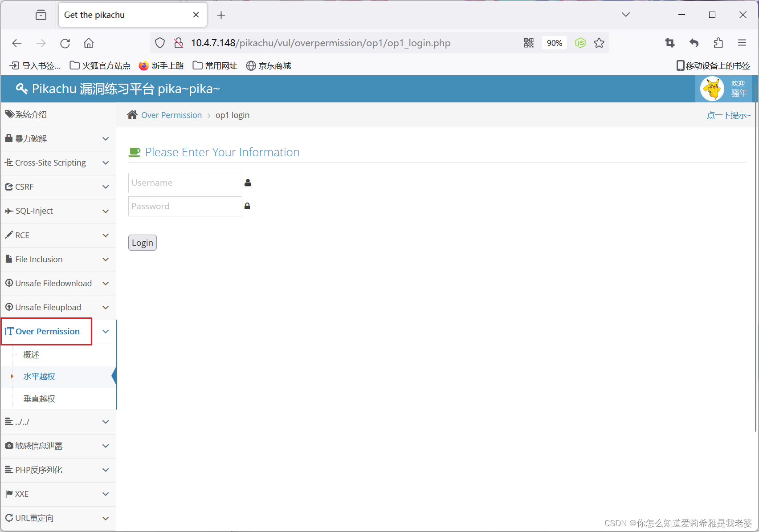Expand the Unsafe Fileupload menu
This screenshot has width=759, height=532.
pos(58,308)
